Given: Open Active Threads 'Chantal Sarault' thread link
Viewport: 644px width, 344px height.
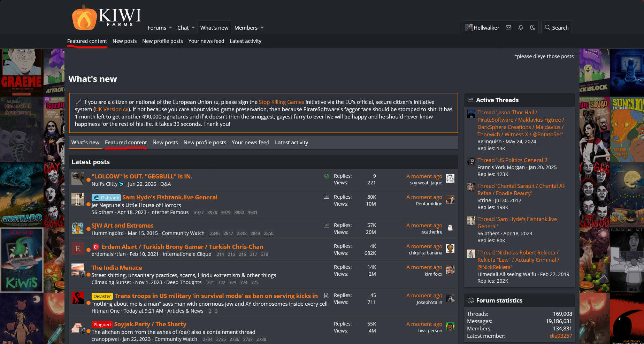Looking at the screenshot, I should point(521,190).
